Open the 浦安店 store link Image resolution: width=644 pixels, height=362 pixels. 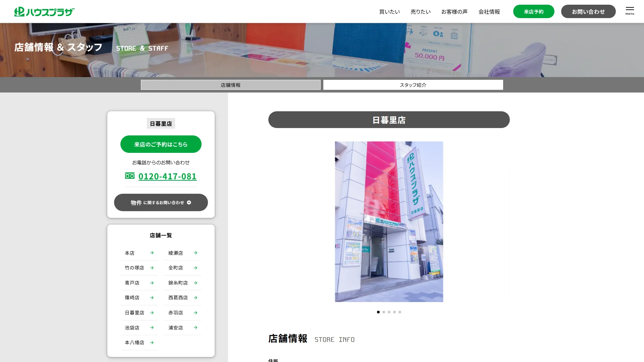coord(183,327)
